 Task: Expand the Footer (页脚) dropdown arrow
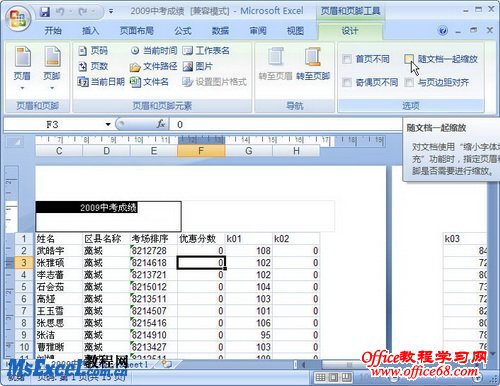(52, 88)
